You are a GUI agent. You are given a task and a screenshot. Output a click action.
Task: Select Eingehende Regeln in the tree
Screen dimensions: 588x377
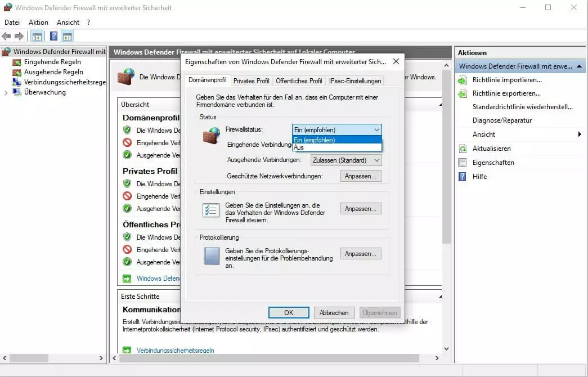pos(52,62)
